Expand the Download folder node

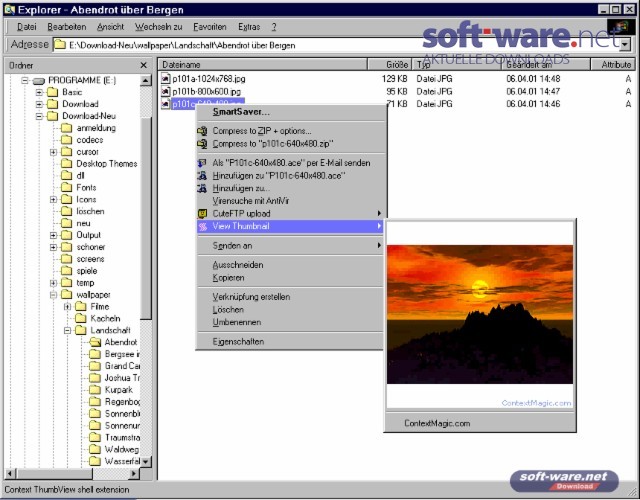[39, 104]
